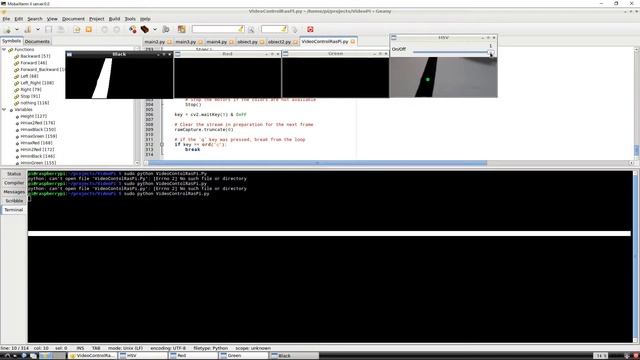
Task: Switch to the Documents sidebar tab
Action: tap(37, 41)
